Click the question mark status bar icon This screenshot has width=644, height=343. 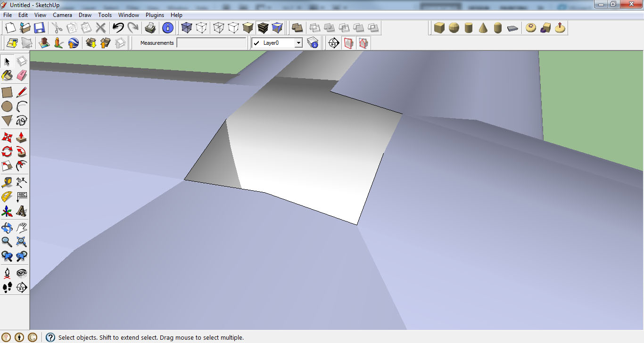50,337
